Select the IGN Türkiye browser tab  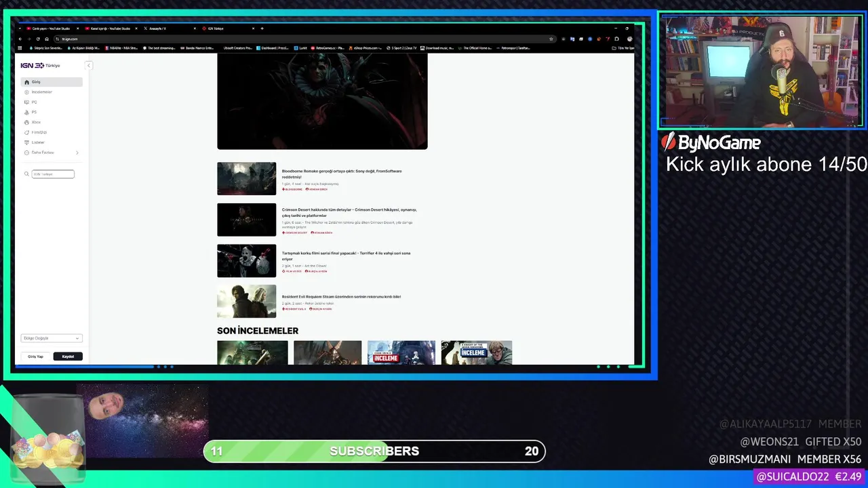229,28
